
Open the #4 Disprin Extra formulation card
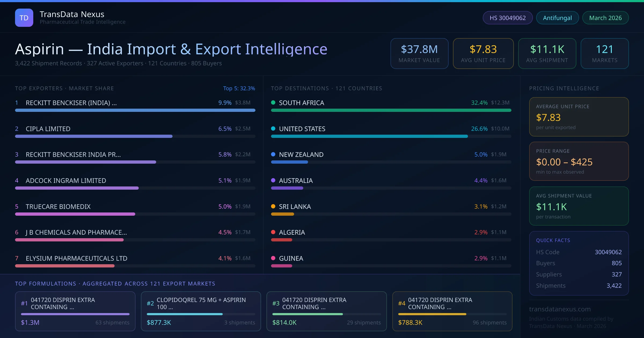coord(452,311)
